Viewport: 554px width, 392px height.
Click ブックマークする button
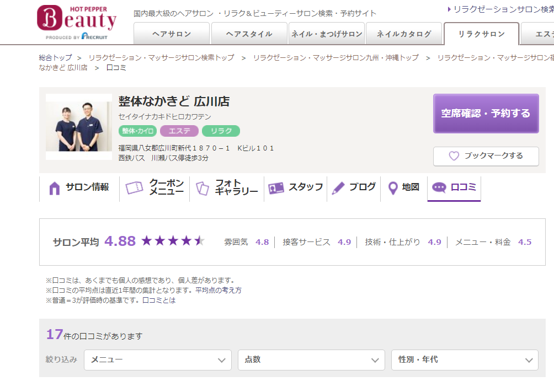tap(486, 156)
